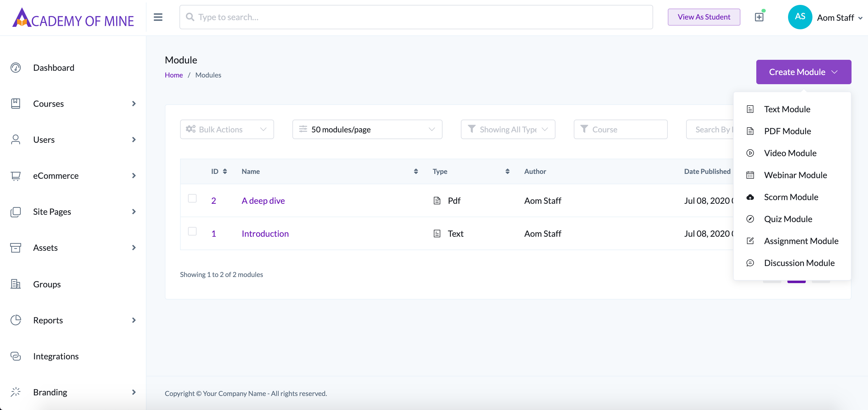Check the box for A deep dive
This screenshot has width=868, height=410.
(192, 198)
